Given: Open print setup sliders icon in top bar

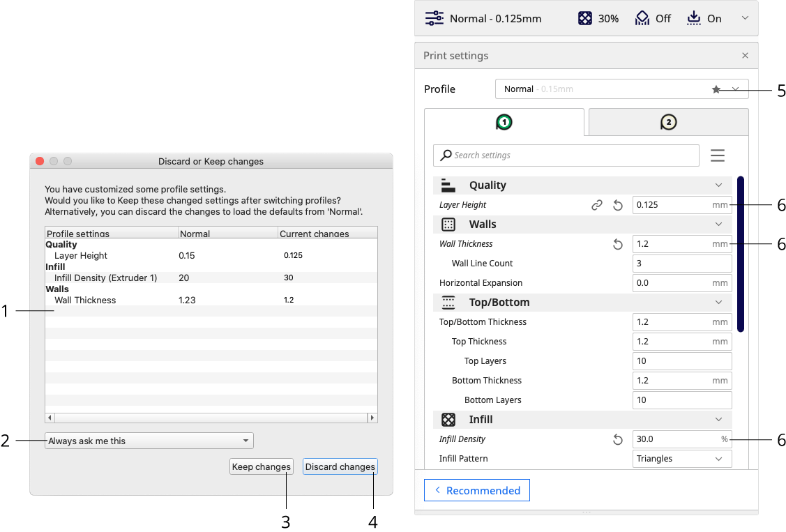Looking at the screenshot, I should 434,18.
